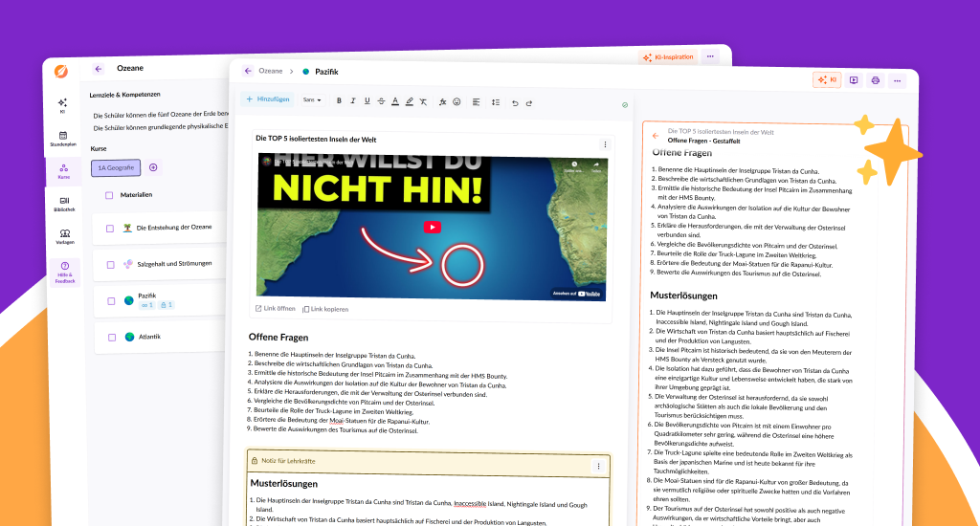Click the print icon button

tap(875, 80)
